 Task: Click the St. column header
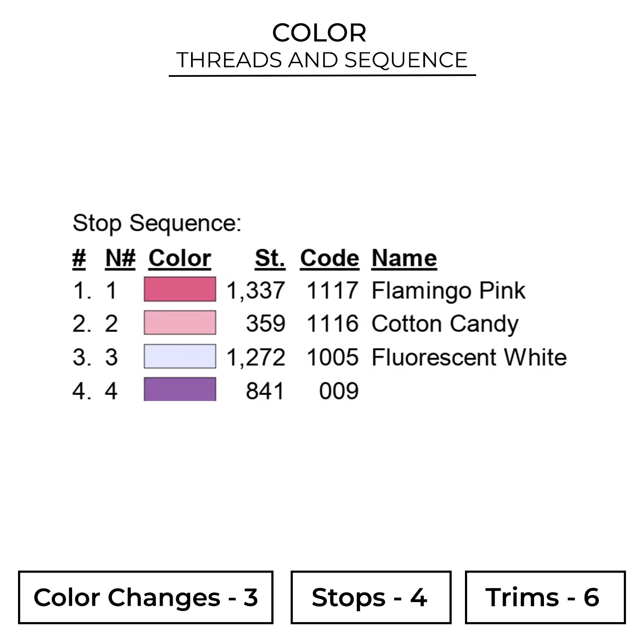[x=270, y=258]
